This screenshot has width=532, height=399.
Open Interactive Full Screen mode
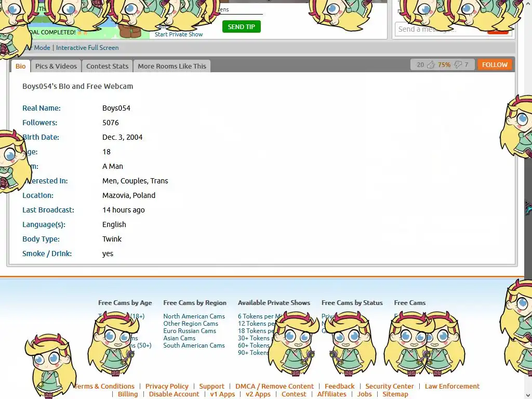point(87,48)
